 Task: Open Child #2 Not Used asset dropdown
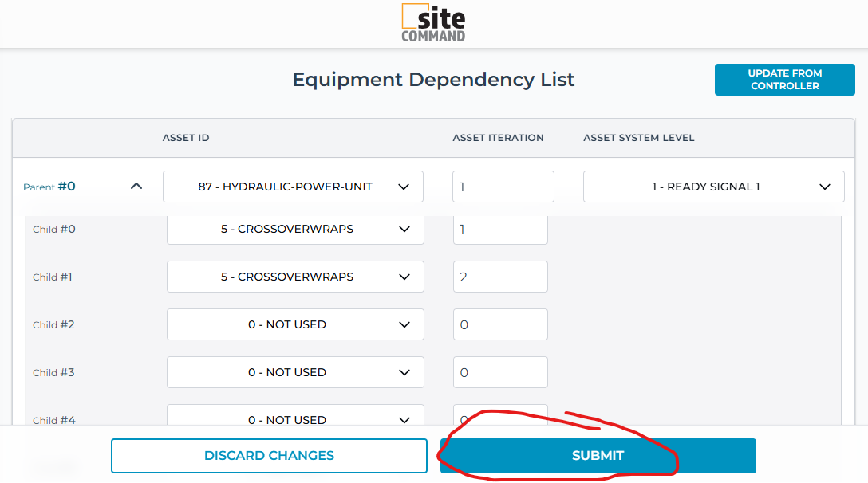[x=295, y=325]
